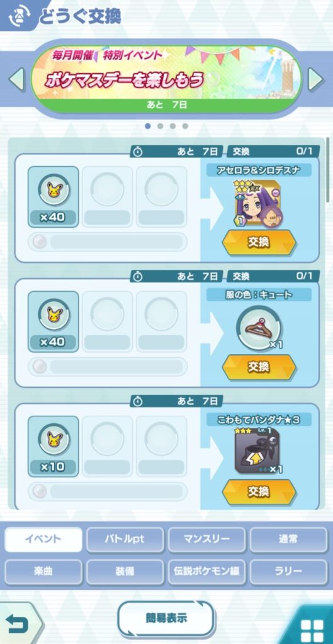Tap the second banner page dot
Image resolution: width=333 pixels, height=644 pixels.
(160, 126)
